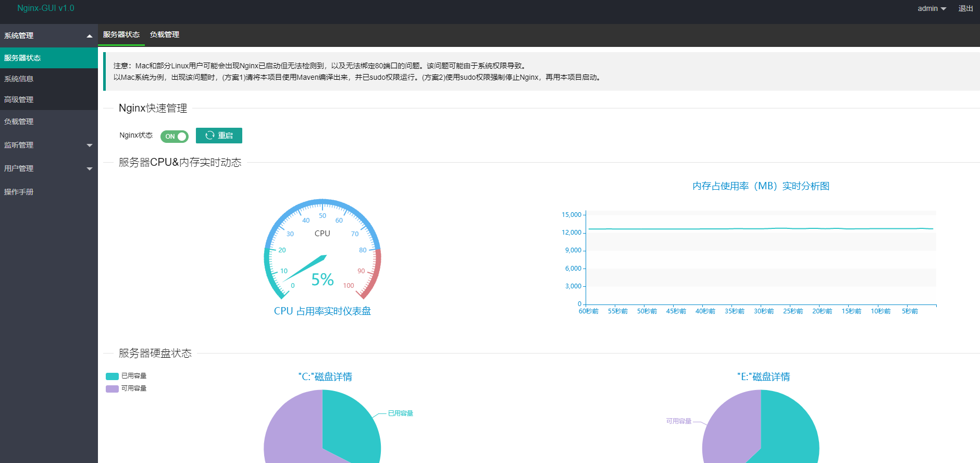
Task: Switch to the 负载管理 tab
Action: tap(165, 34)
